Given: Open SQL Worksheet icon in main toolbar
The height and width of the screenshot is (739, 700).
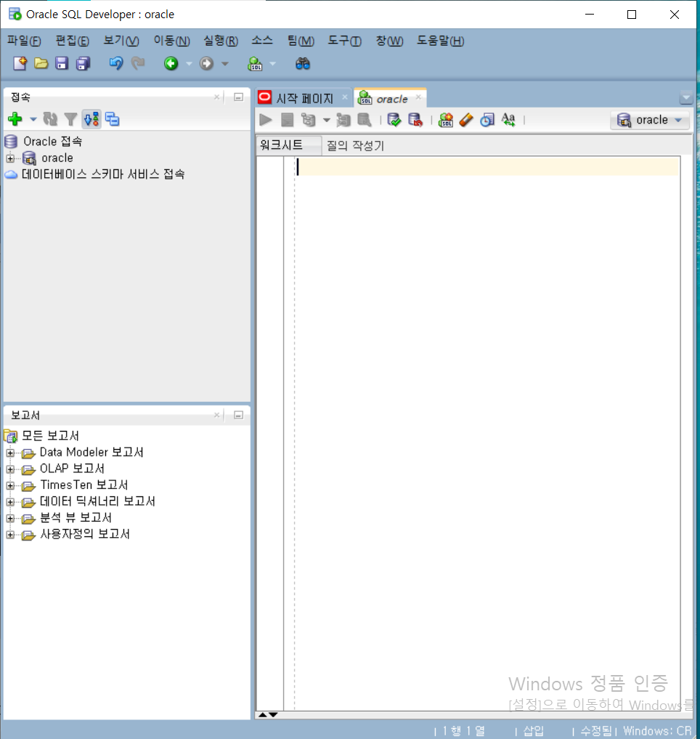Looking at the screenshot, I should 255,63.
